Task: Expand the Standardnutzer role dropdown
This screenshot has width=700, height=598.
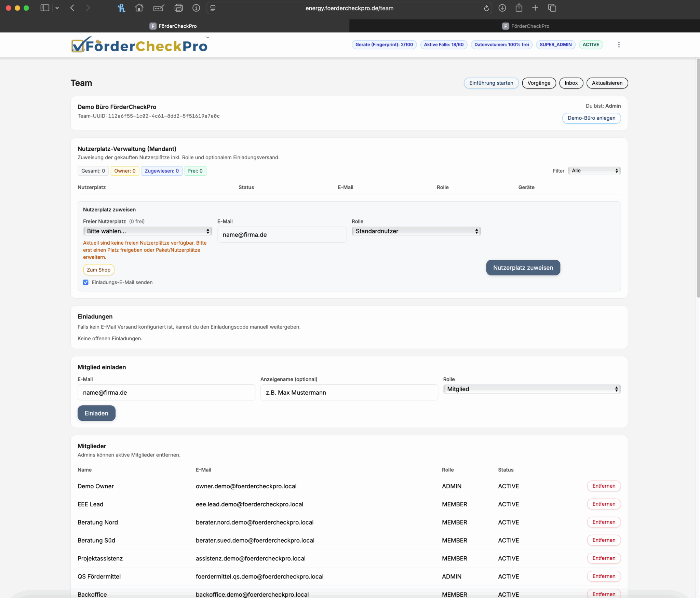Action: pyautogui.click(x=416, y=231)
